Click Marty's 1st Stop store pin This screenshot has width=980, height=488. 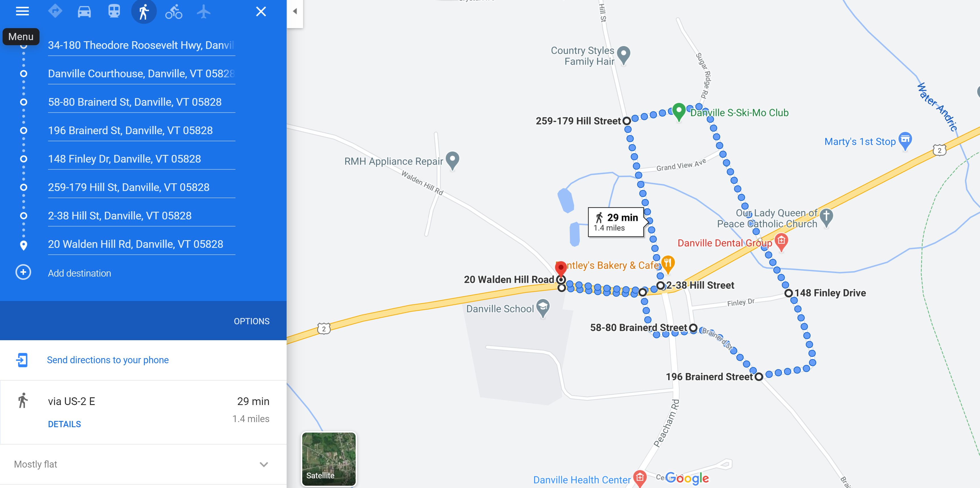[x=905, y=141]
